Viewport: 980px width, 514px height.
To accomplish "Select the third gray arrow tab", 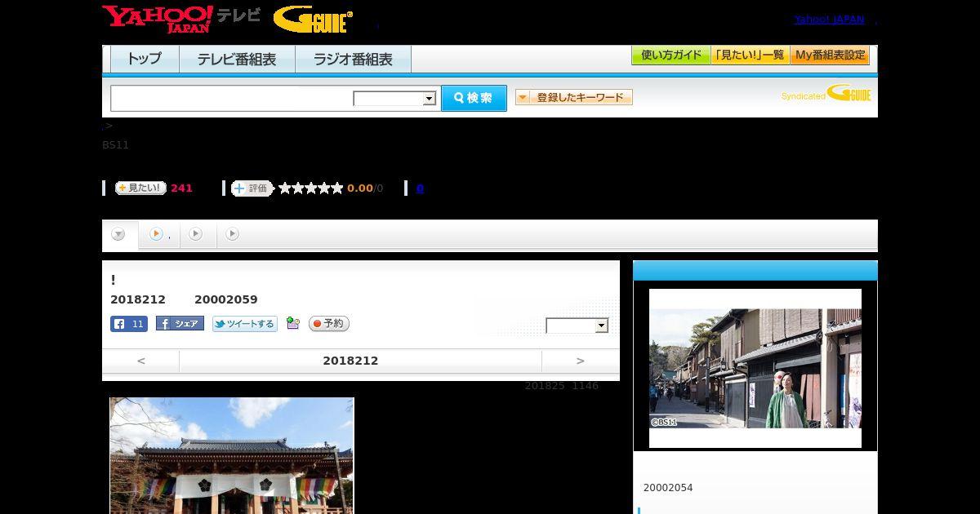I will pyautogui.click(x=196, y=234).
